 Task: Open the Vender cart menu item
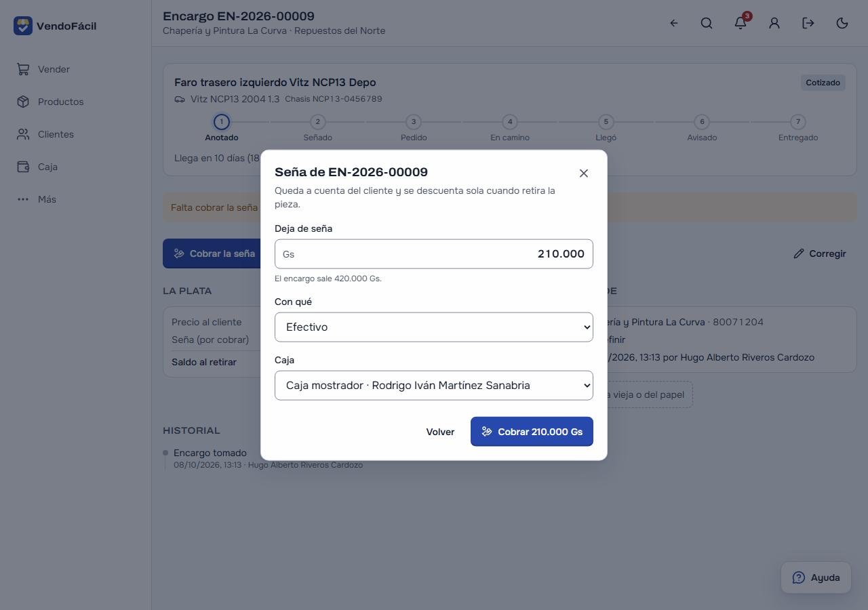click(x=75, y=69)
